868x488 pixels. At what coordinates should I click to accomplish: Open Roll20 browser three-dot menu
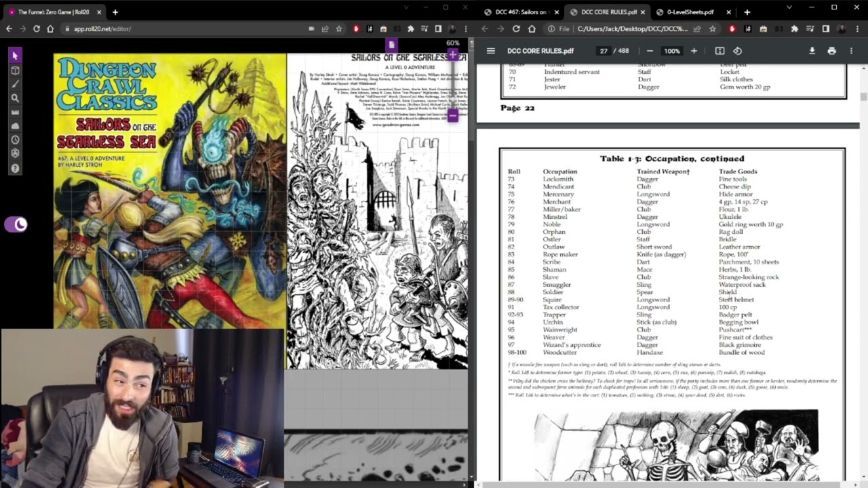465,28
